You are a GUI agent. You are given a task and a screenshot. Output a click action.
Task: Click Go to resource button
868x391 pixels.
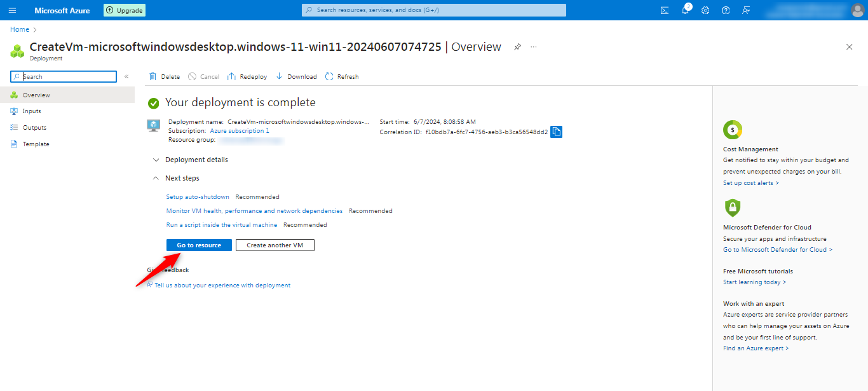click(199, 245)
